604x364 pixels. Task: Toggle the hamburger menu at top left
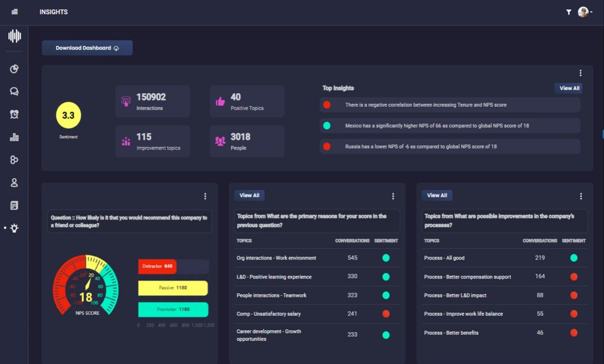[x=15, y=12]
